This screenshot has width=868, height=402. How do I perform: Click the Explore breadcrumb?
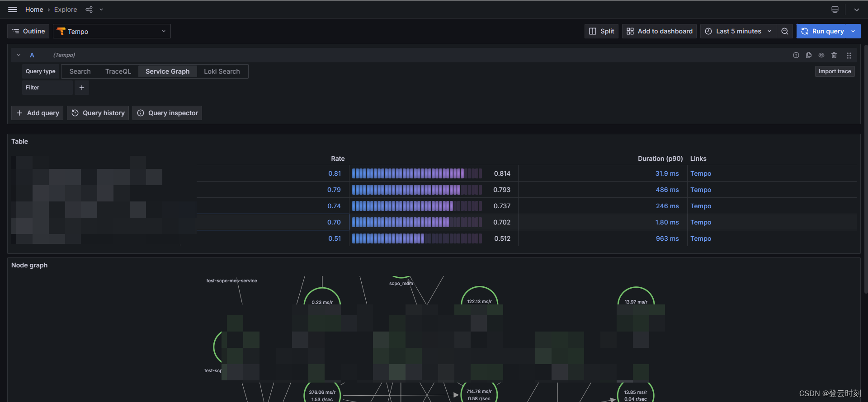point(66,9)
